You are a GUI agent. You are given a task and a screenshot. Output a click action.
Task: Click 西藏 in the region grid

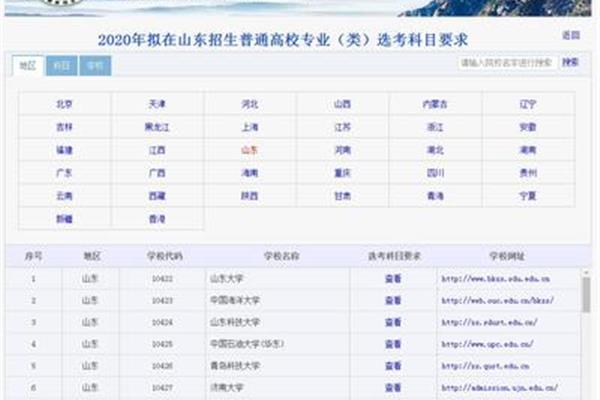pyautogui.click(x=157, y=196)
